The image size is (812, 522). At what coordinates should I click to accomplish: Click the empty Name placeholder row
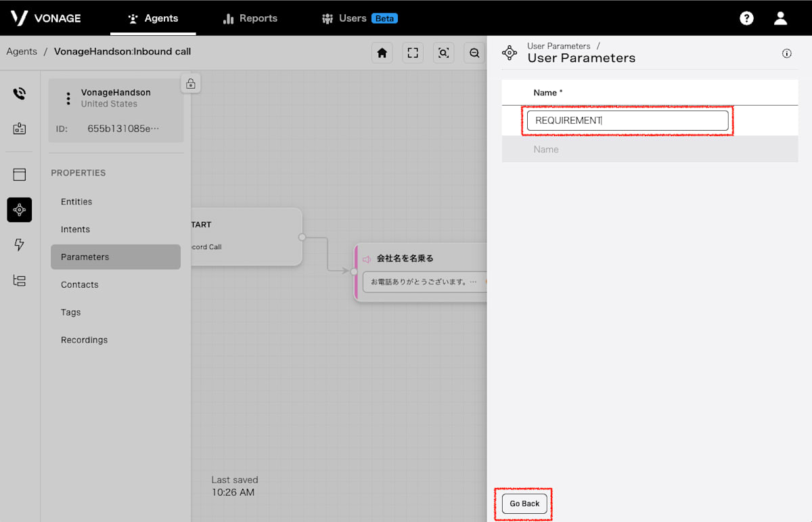click(650, 149)
